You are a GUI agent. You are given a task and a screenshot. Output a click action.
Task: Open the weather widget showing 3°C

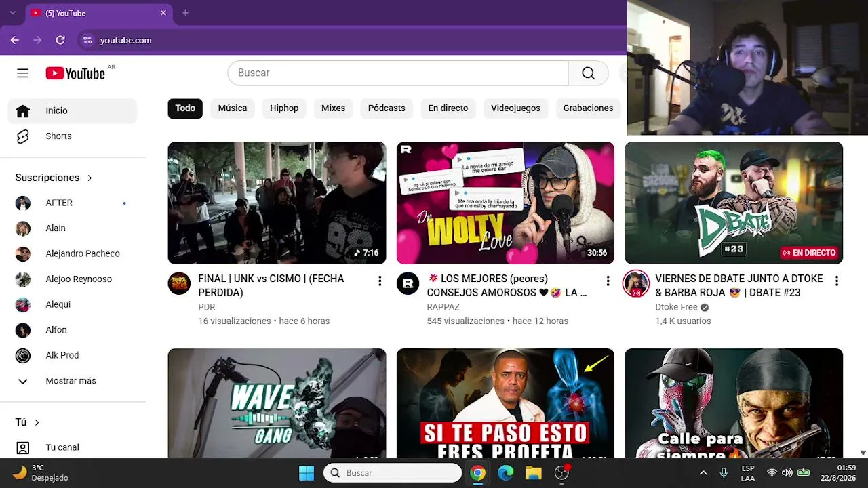click(41, 472)
